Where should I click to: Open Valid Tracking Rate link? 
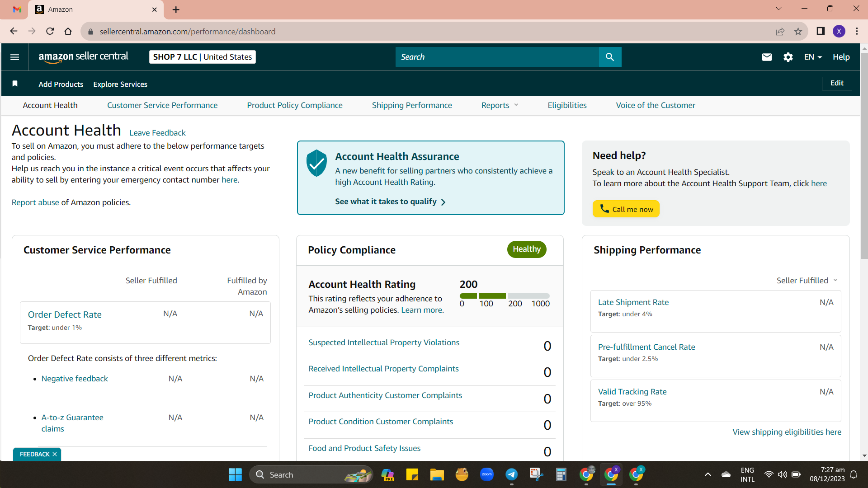(x=632, y=392)
